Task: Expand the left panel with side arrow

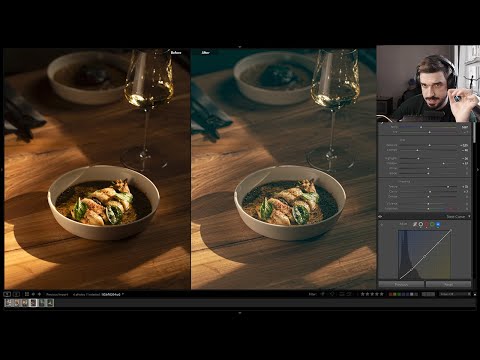Action: pyautogui.click(x=1, y=170)
